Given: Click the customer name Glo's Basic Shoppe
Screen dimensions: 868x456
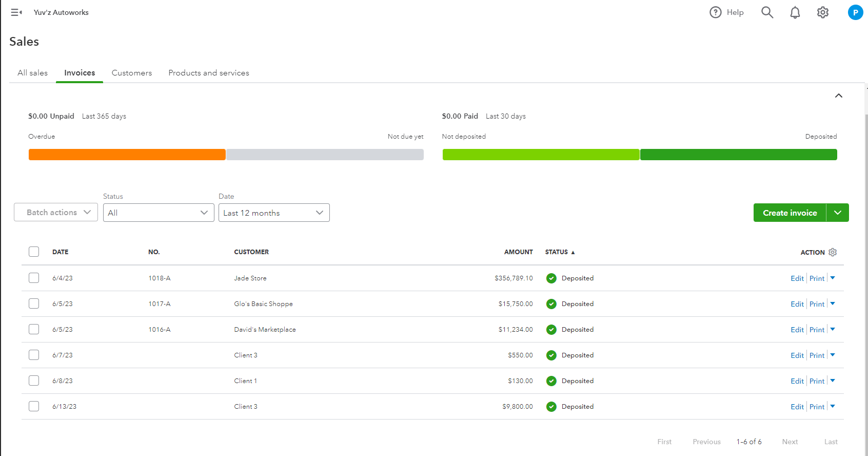Looking at the screenshot, I should (x=263, y=304).
